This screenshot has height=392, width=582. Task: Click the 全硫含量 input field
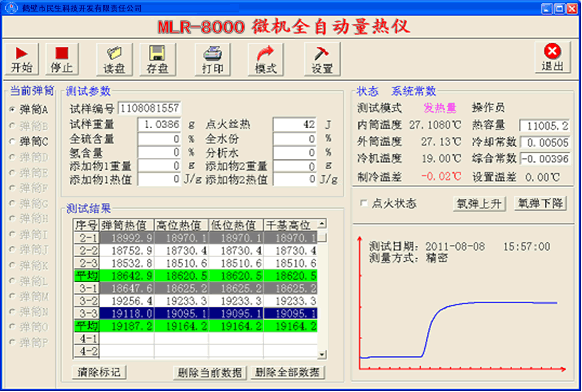coord(159,139)
